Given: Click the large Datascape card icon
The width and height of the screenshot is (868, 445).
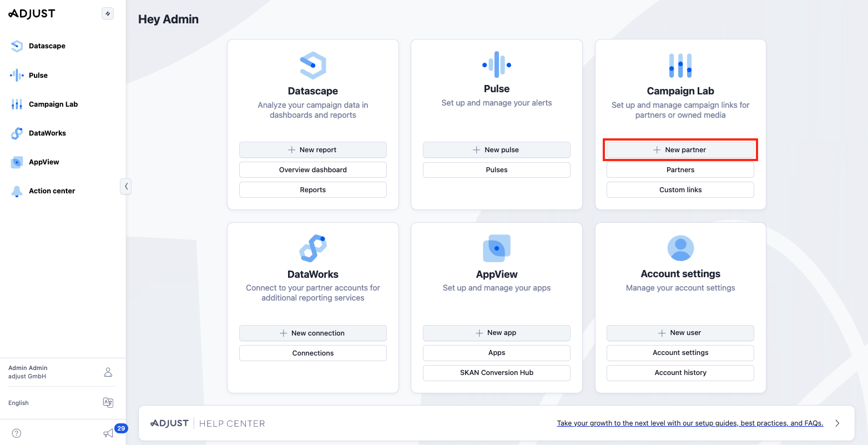Looking at the screenshot, I should (x=313, y=66).
